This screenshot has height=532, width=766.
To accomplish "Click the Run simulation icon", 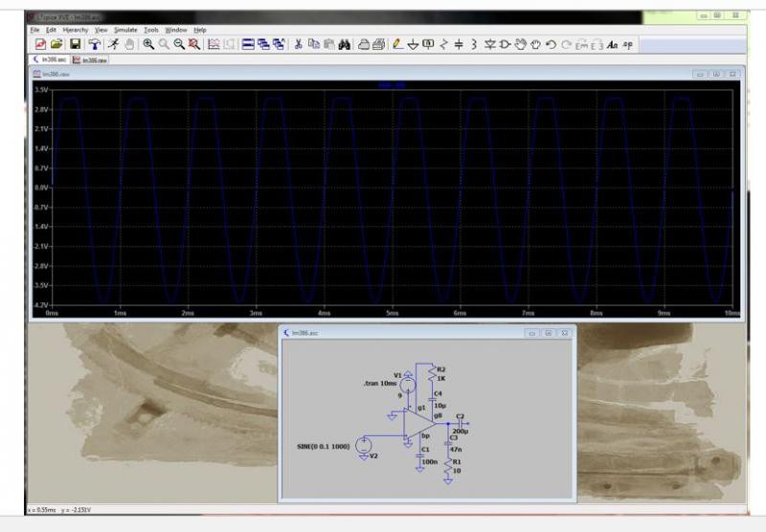I will coord(114,45).
